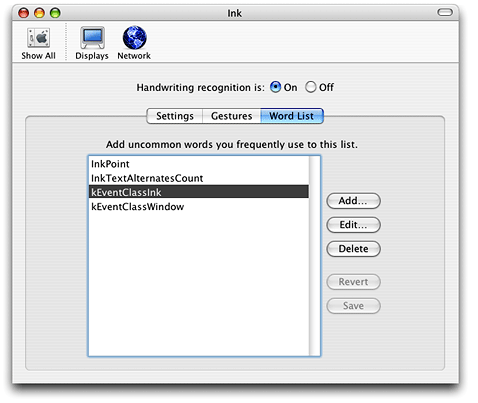The height and width of the screenshot is (403, 478).
Task: Select kEventClassWindow in the word list
Action: (x=199, y=207)
